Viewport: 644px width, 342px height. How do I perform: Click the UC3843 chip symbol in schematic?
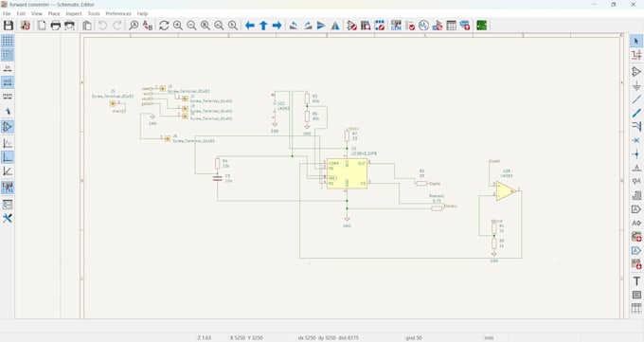(x=347, y=173)
